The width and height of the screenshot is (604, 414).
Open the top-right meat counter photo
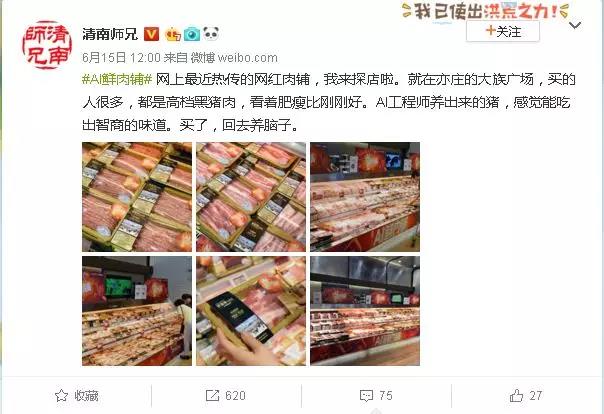365,197
